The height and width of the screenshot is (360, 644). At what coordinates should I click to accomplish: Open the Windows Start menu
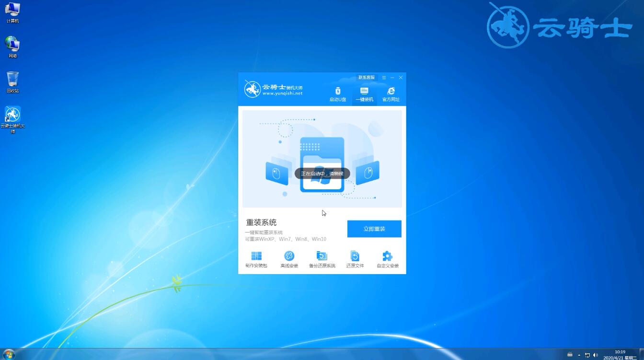[8, 354]
